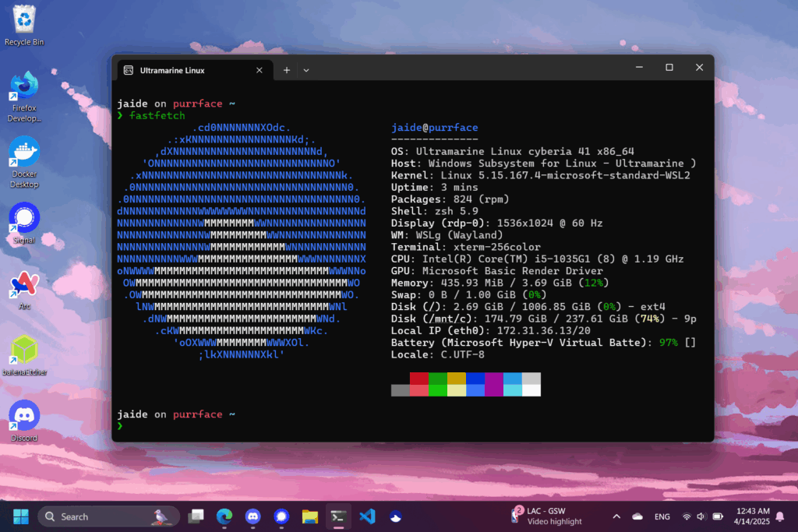This screenshot has height=532, width=798.
Task: Click the Kernel version line
Action: coord(541,175)
